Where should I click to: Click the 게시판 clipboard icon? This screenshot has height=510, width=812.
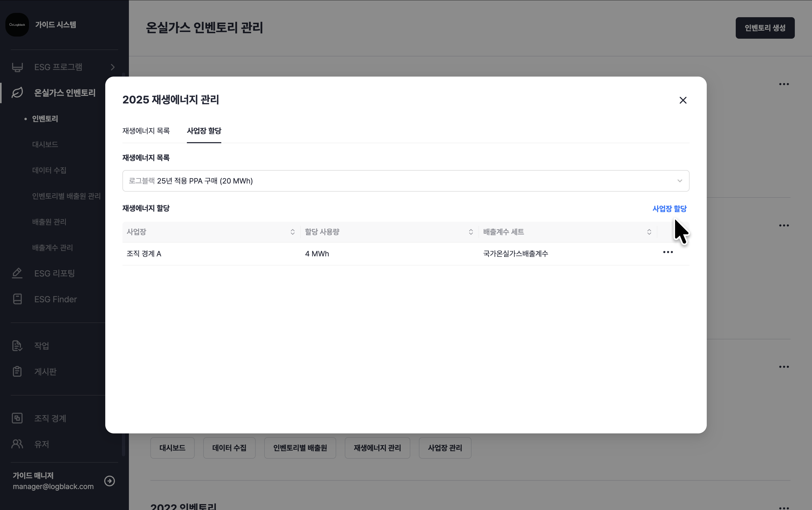tap(17, 371)
